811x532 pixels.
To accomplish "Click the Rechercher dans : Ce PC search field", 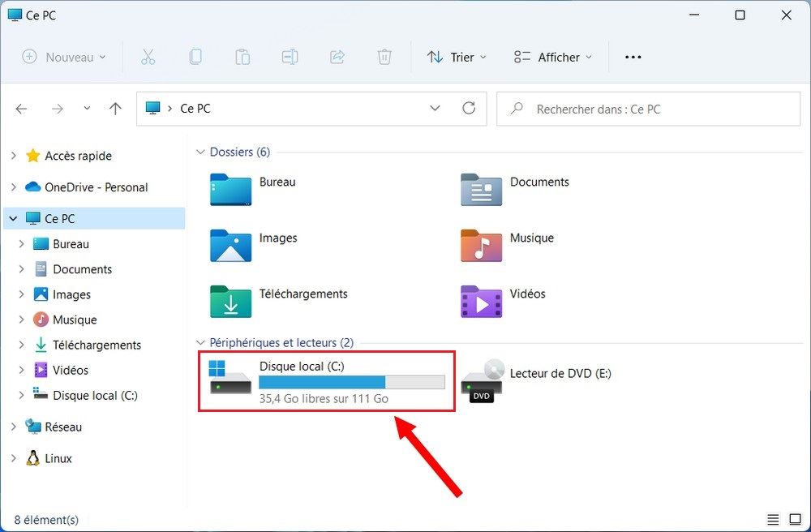I will (649, 109).
